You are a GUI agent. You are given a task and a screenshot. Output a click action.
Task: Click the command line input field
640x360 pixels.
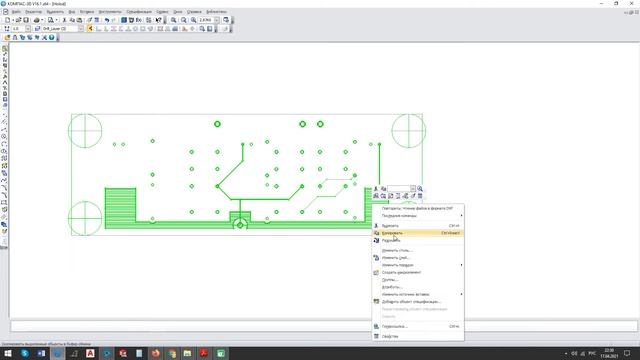pos(324,326)
